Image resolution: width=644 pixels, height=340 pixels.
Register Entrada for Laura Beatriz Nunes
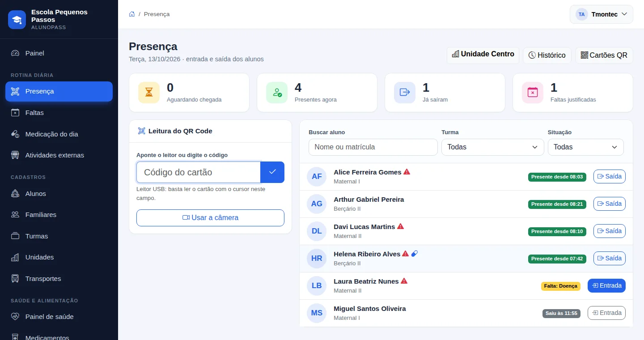click(x=606, y=286)
